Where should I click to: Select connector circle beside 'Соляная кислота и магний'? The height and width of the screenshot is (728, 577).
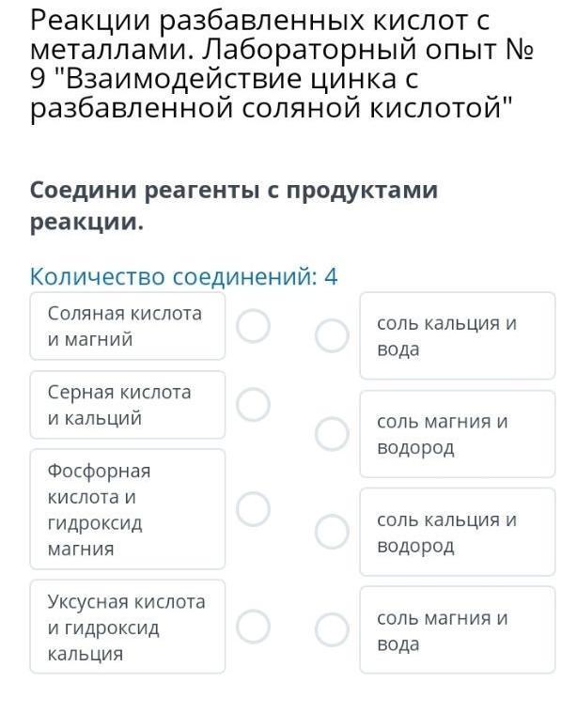(253, 327)
